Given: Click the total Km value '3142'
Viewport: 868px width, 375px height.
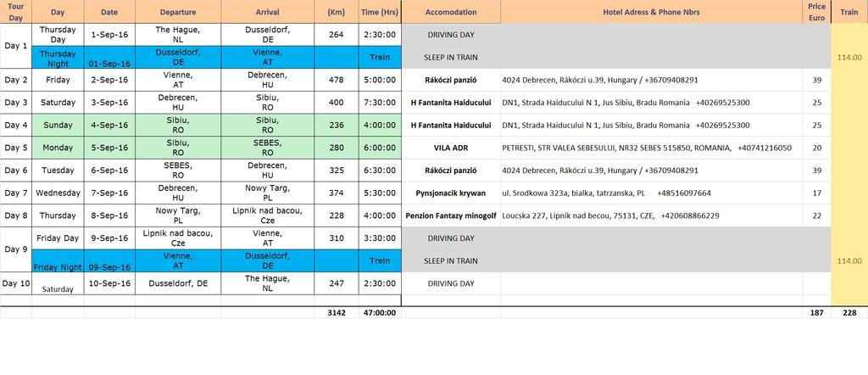Looking at the screenshot, I should coord(336,312).
